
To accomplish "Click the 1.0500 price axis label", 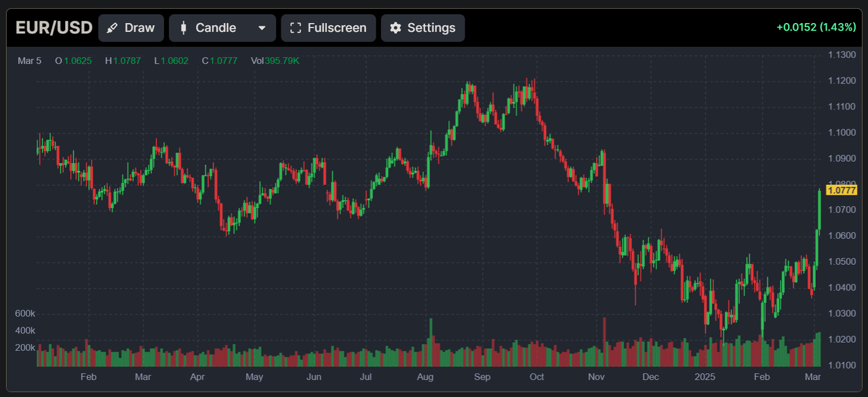I will [842, 262].
